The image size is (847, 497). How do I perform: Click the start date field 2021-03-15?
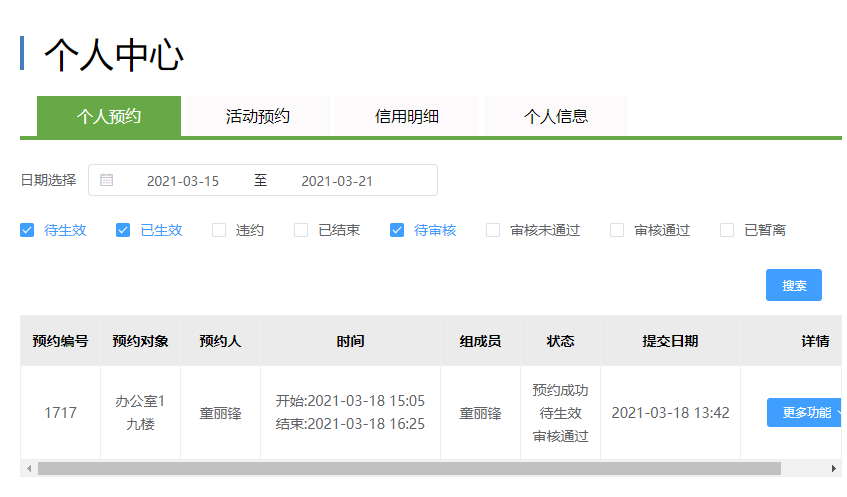pos(183,181)
